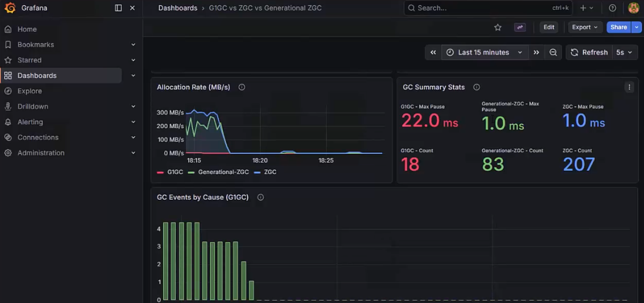644x303 pixels.
Task: Click the Dashboards grid icon
Action: (x=8, y=76)
